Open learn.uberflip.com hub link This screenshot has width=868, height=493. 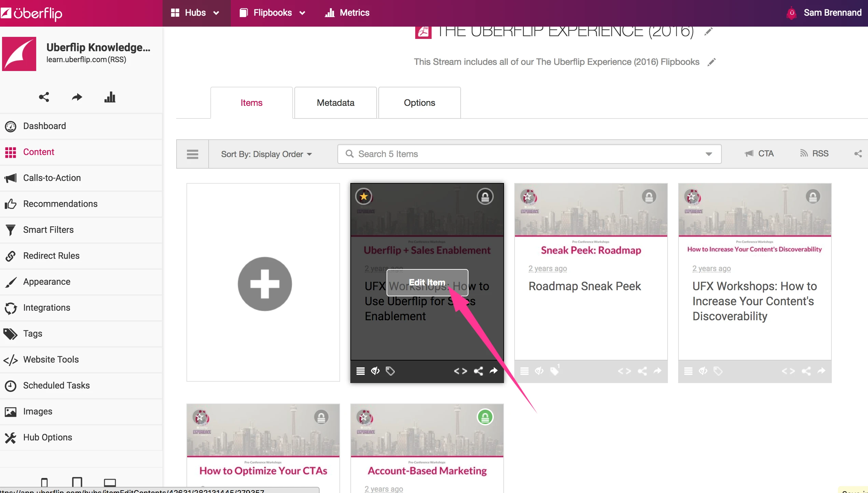click(x=76, y=59)
